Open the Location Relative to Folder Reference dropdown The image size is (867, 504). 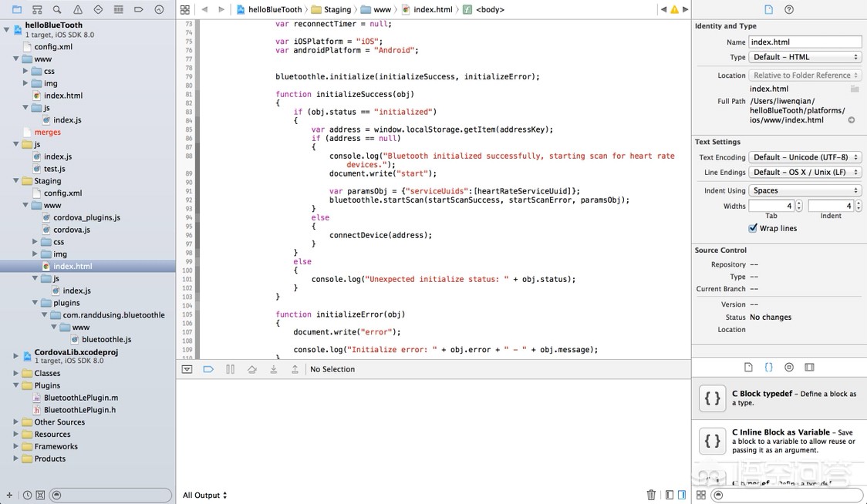click(805, 76)
